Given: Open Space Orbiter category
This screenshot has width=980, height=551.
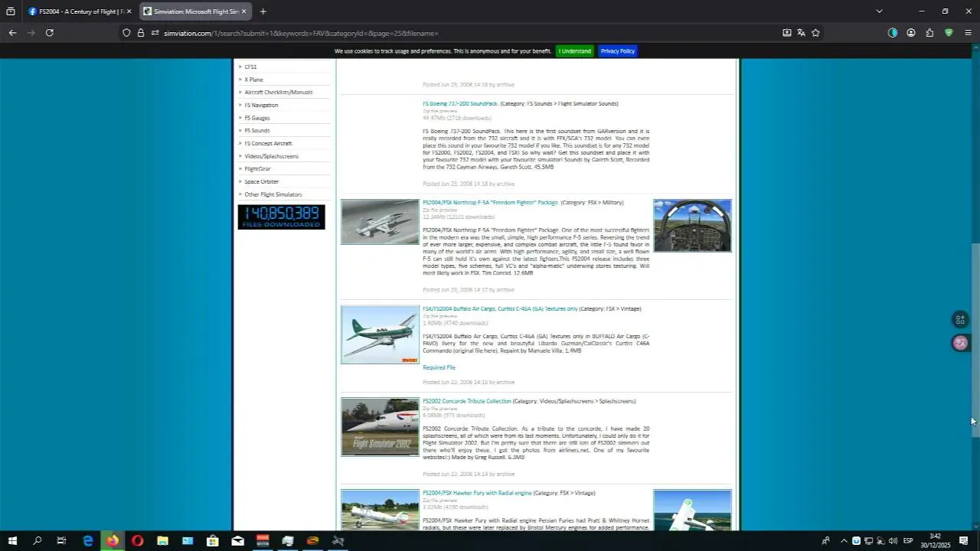Looking at the screenshot, I should point(261,182).
